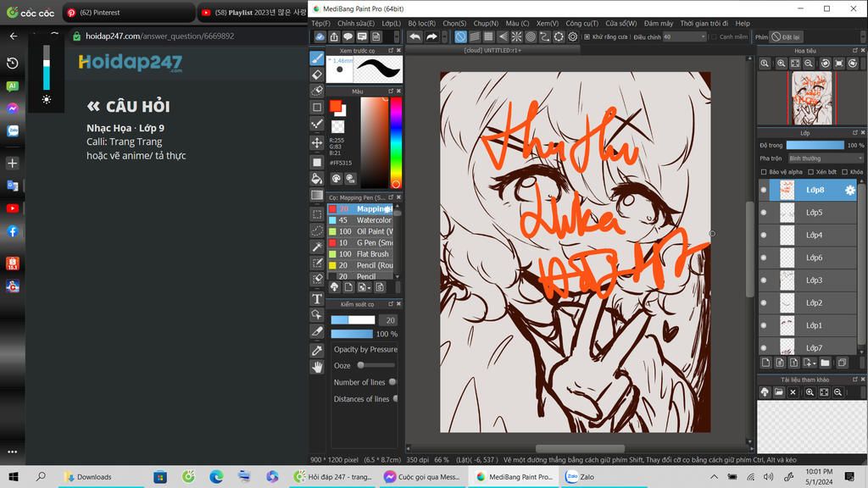
Task: Go back via CÂU HỎI link
Action: pyautogui.click(x=129, y=106)
